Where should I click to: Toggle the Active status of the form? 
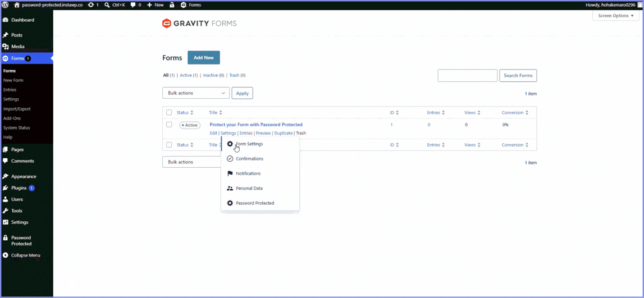[190, 125]
